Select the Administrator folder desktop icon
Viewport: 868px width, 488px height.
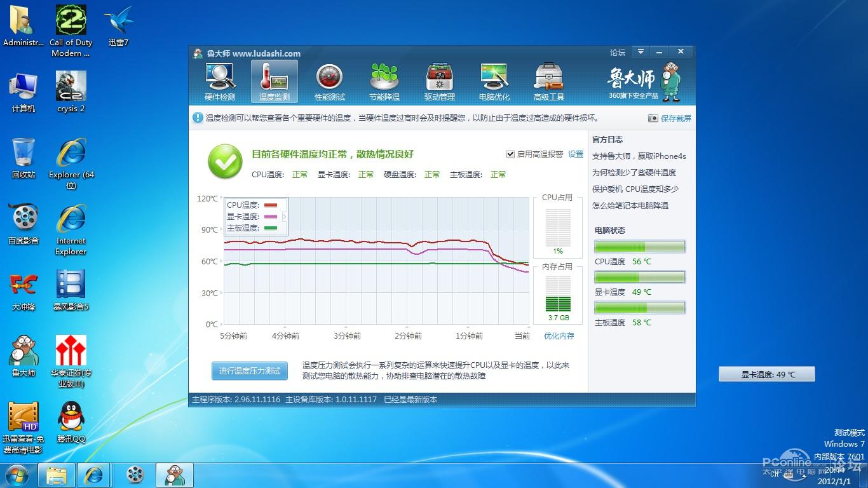(x=24, y=26)
